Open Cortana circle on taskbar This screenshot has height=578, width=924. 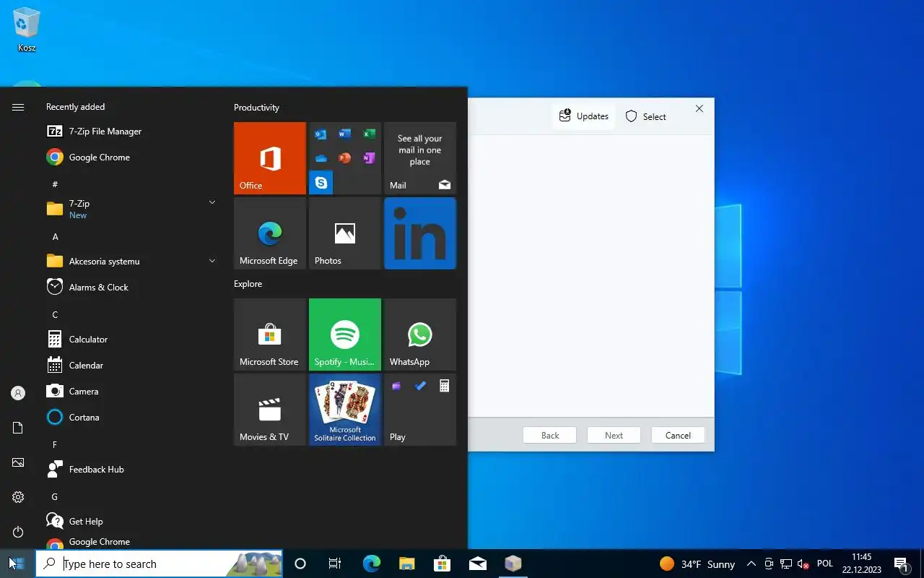[x=300, y=564]
